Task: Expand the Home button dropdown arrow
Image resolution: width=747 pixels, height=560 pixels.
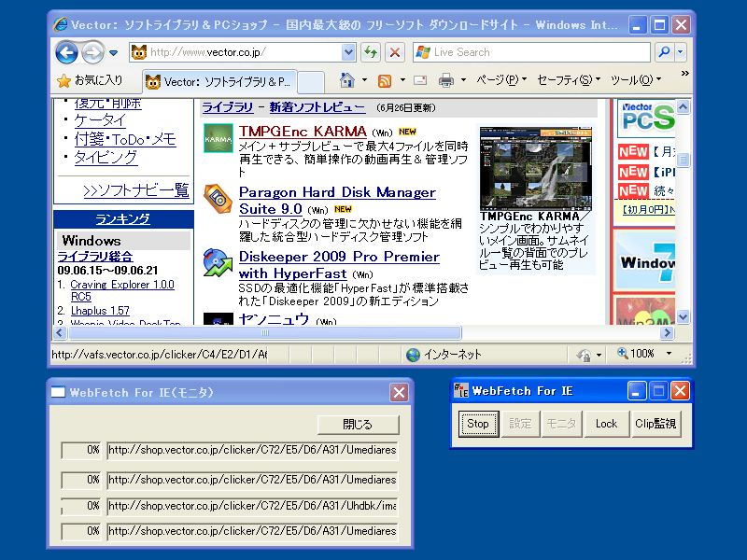Action: coord(364,80)
